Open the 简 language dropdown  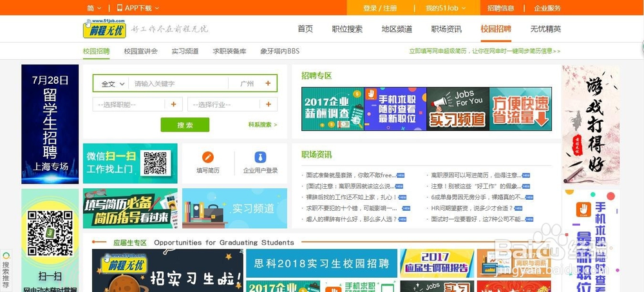(94, 8)
